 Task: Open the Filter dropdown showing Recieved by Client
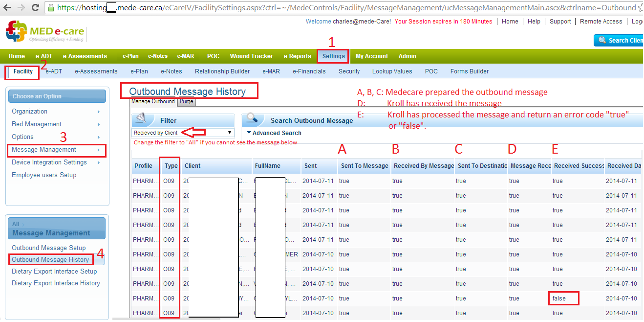tap(183, 133)
